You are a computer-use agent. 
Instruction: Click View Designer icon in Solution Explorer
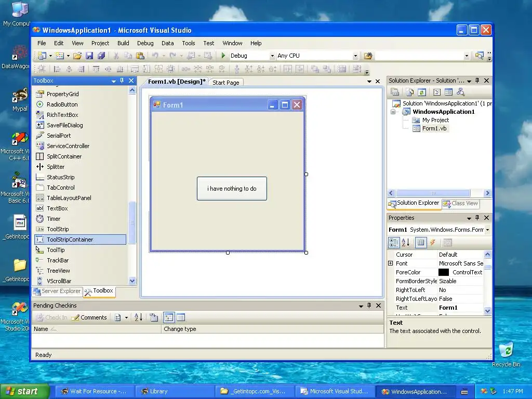(x=448, y=92)
